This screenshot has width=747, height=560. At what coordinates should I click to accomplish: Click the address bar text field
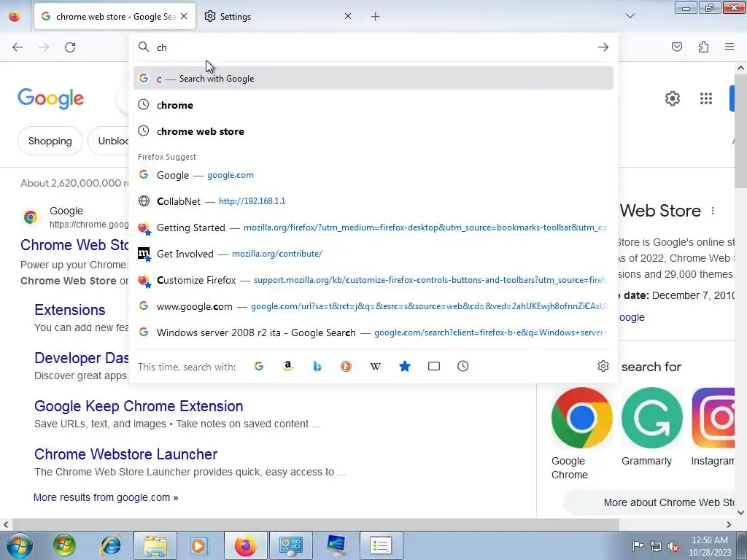pyautogui.click(x=373, y=47)
